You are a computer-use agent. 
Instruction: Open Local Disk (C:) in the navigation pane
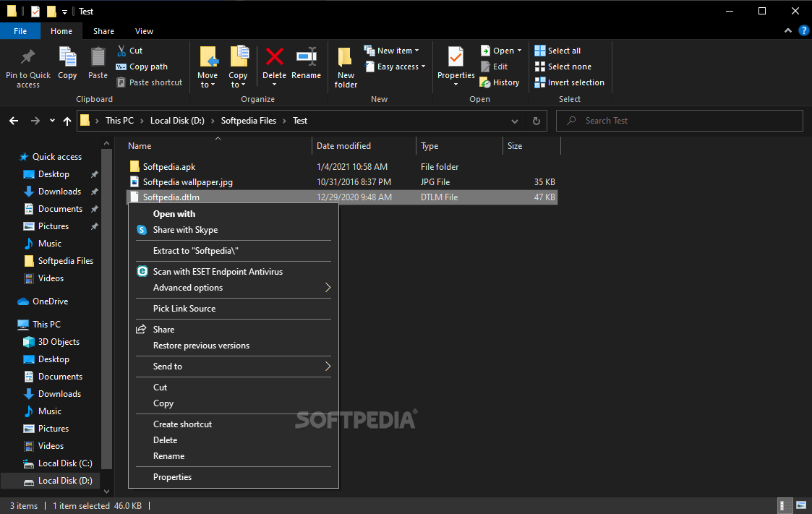pyautogui.click(x=65, y=463)
